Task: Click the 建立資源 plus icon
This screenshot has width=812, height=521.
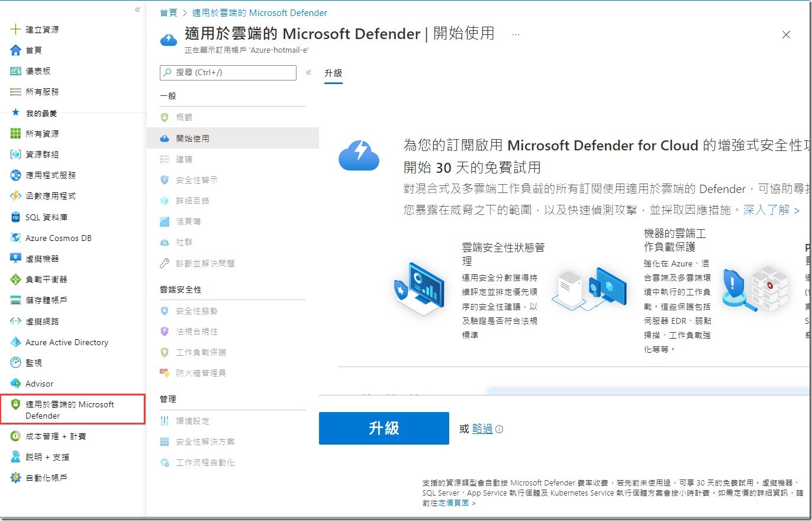Action: (x=16, y=30)
